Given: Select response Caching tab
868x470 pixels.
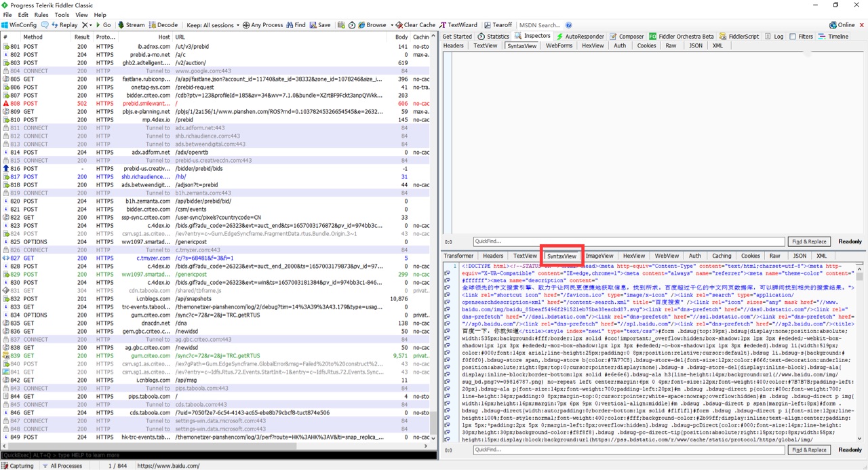Looking at the screenshot, I should pos(722,256).
